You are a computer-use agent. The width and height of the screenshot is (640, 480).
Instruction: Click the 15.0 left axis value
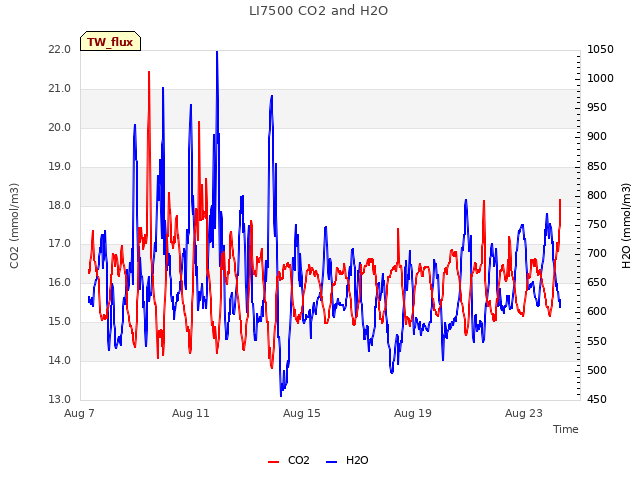(x=60, y=322)
